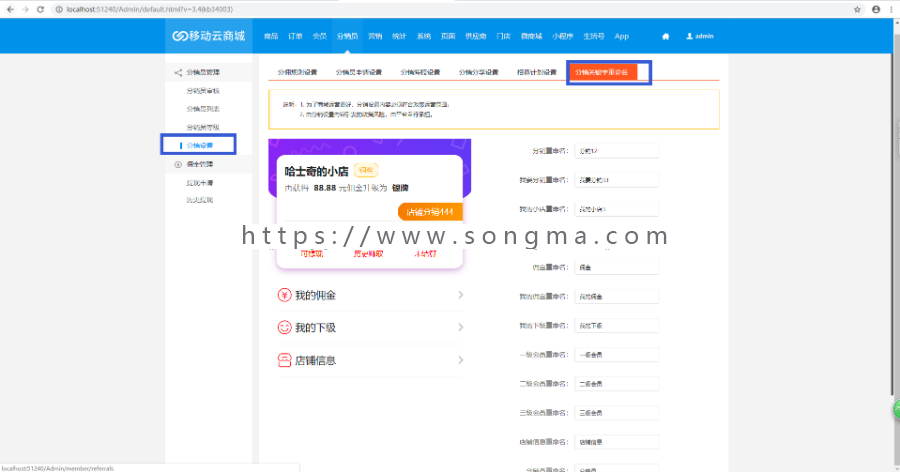Click the browser address bar URL
The height and width of the screenshot is (472, 900).
tap(149, 9)
